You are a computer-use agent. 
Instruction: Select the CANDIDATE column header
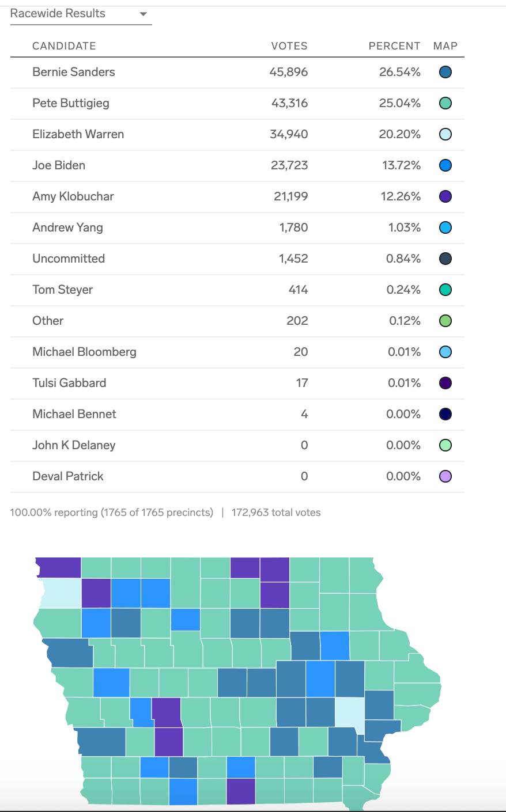pyautogui.click(x=64, y=46)
